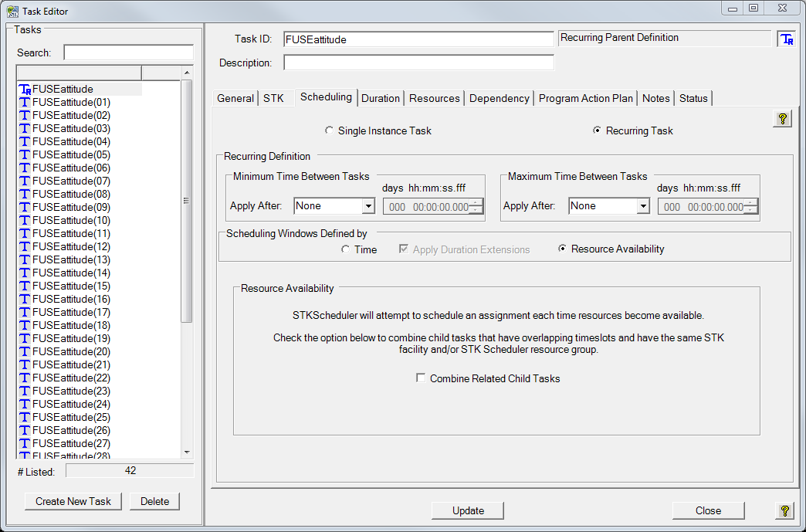Viewport: 806px width, 532px height.
Task: Click the help icon next to Close
Action: [784, 510]
